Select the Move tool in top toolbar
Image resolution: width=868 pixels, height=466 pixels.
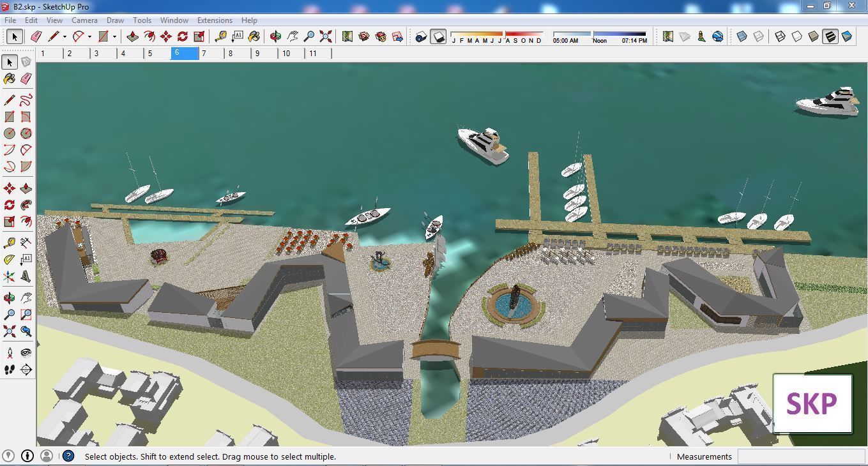pos(166,36)
